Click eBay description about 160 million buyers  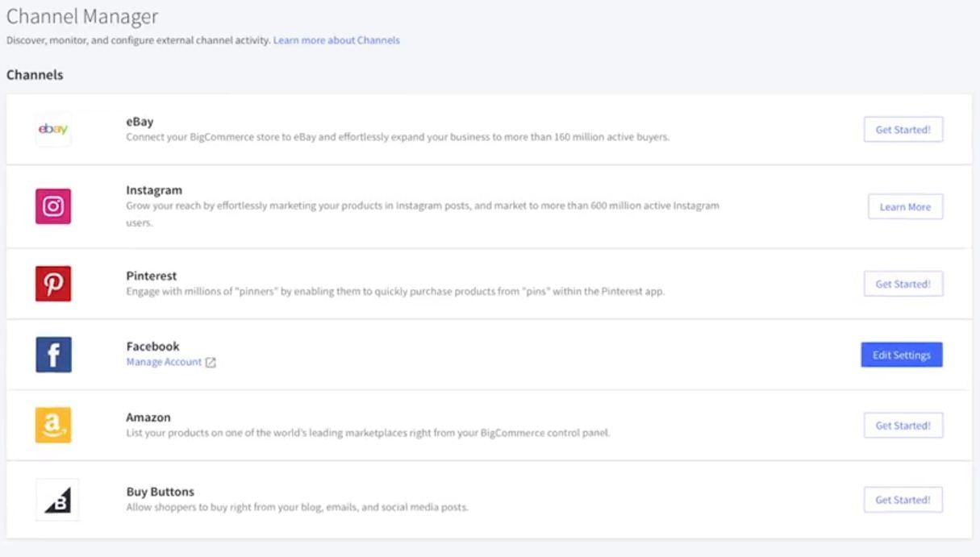coord(398,137)
